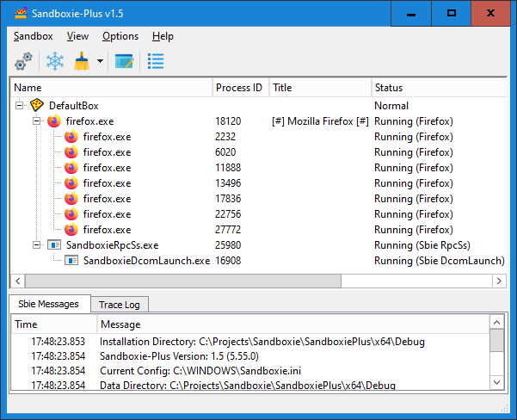
Task: Collapse the DefaultBox tree node
Action: click(x=19, y=106)
